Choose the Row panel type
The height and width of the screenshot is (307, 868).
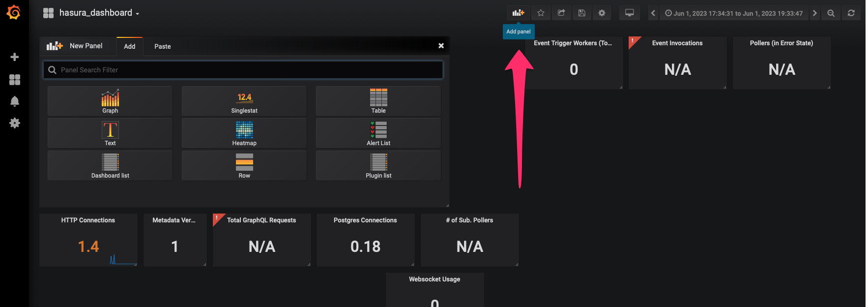click(244, 166)
